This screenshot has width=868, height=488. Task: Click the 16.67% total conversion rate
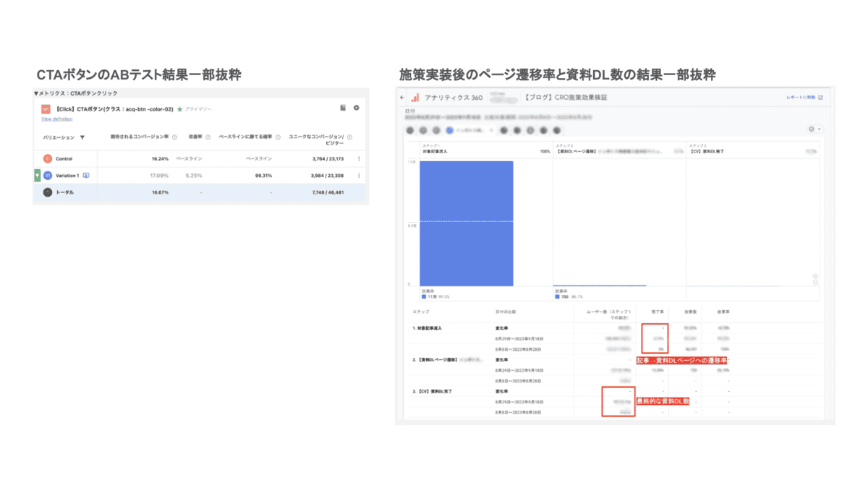click(x=160, y=192)
